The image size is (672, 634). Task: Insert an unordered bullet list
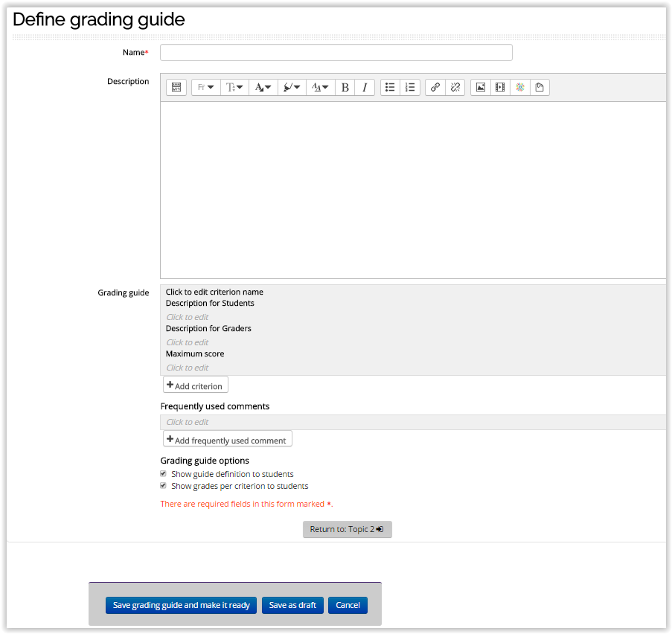click(390, 88)
